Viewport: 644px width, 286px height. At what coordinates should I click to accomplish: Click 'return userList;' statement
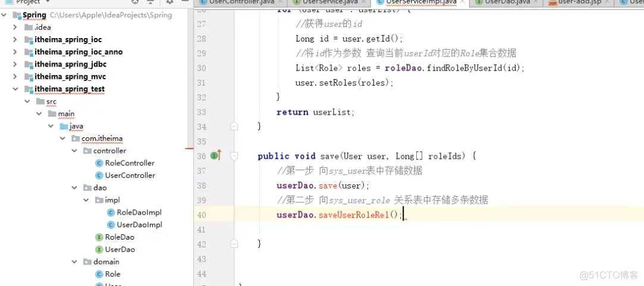click(315, 112)
